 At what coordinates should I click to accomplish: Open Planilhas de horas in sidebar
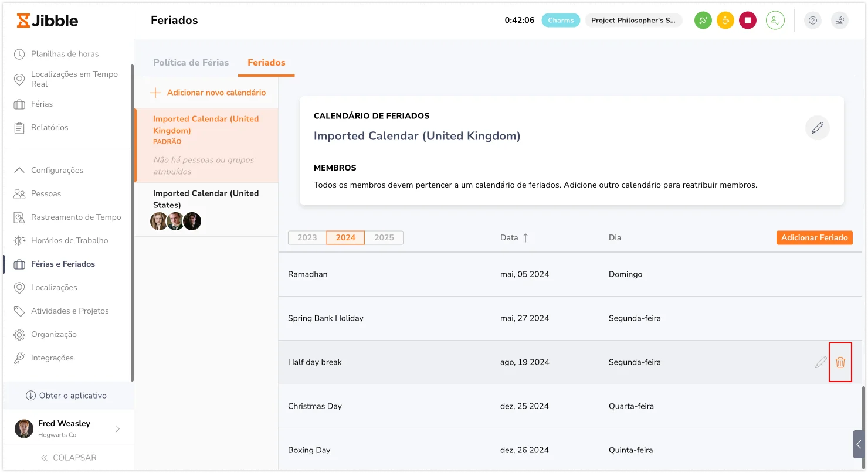click(x=65, y=54)
